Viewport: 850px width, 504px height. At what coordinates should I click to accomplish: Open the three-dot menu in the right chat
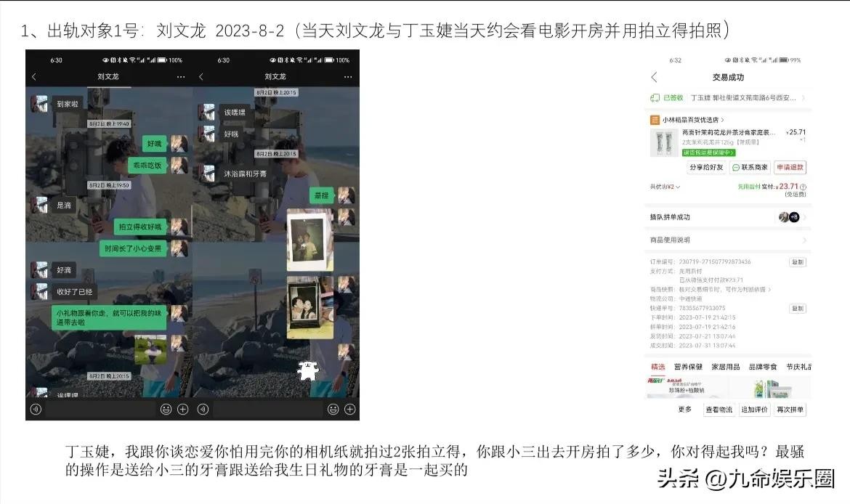click(x=348, y=76)
